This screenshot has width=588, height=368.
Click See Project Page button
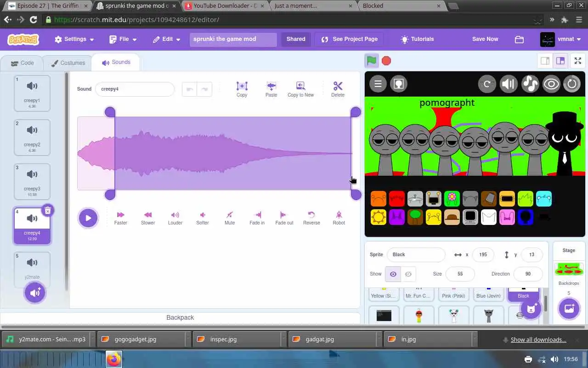[x=349, y=39]
